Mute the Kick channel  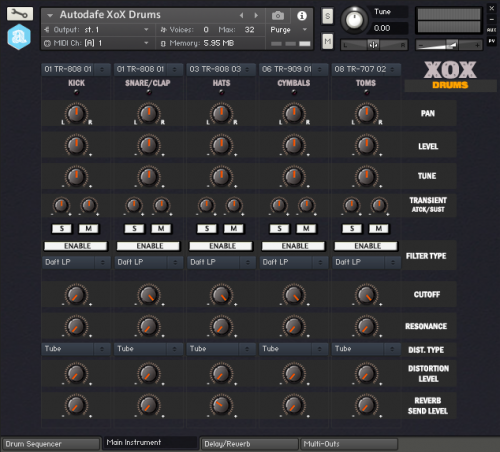pyautogui.click(x=89, y=229)
